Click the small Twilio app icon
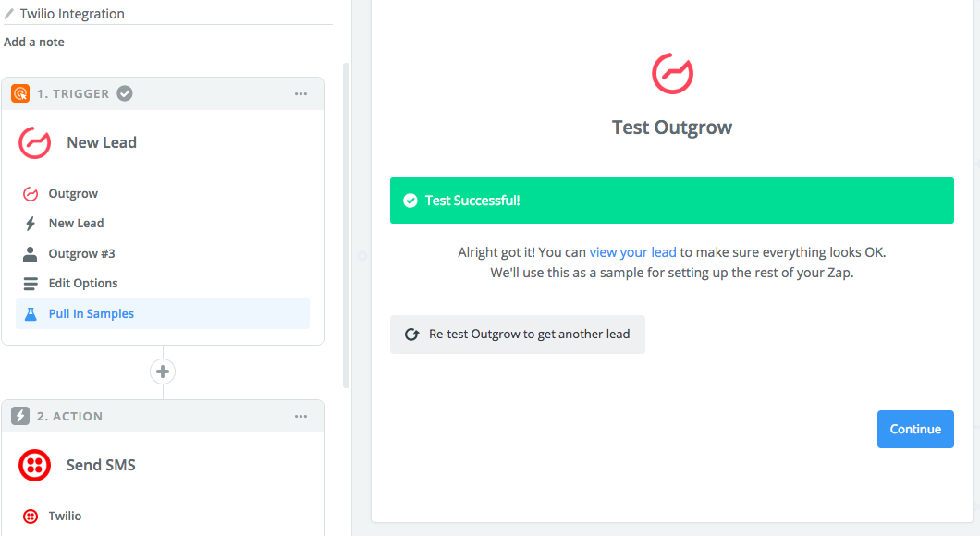The width and height of the screenshot is (980, 536). click(30, 516)
